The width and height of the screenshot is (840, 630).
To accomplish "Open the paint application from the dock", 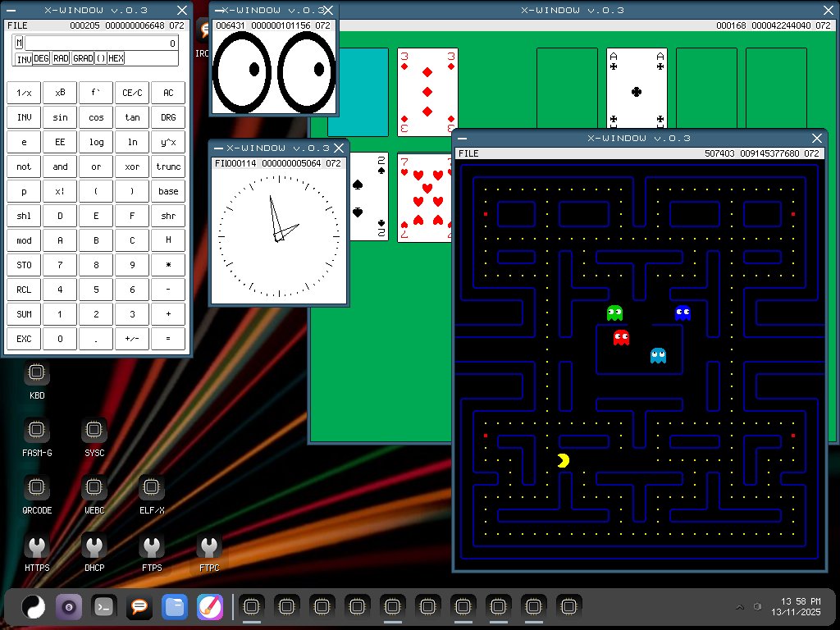I will (209, 606).
